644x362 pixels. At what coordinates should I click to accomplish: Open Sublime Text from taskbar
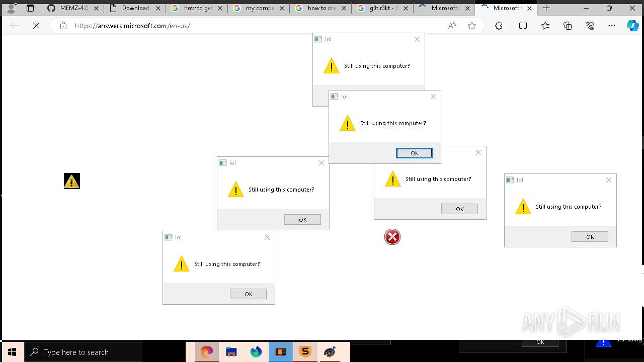(305, 352)
